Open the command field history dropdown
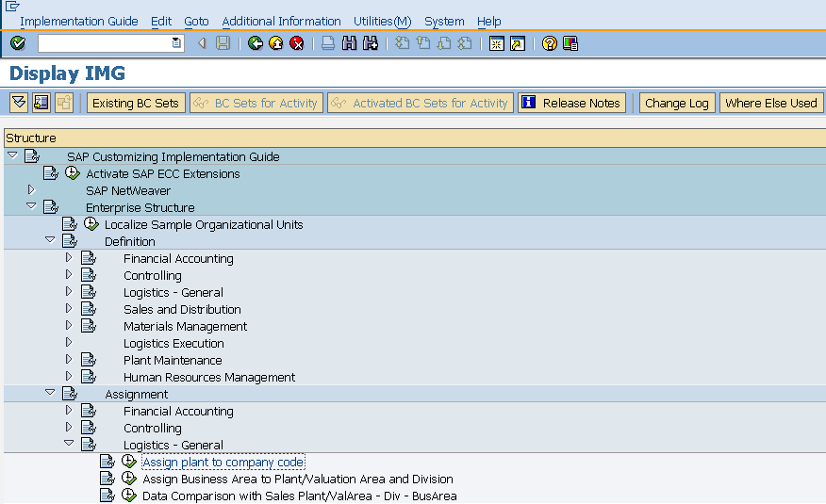Viewport: 826px width, 504px height. (x=176, y=43)
